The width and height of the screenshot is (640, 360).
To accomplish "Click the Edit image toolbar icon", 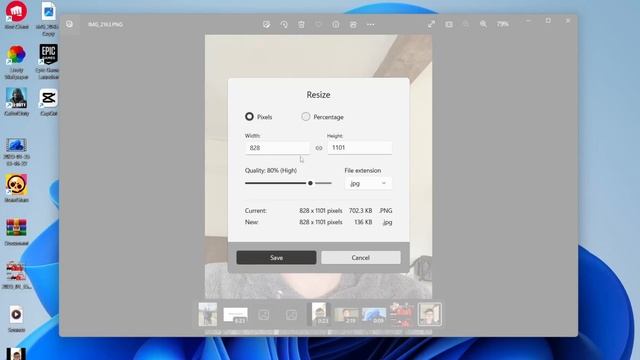I will click(267, 24).
